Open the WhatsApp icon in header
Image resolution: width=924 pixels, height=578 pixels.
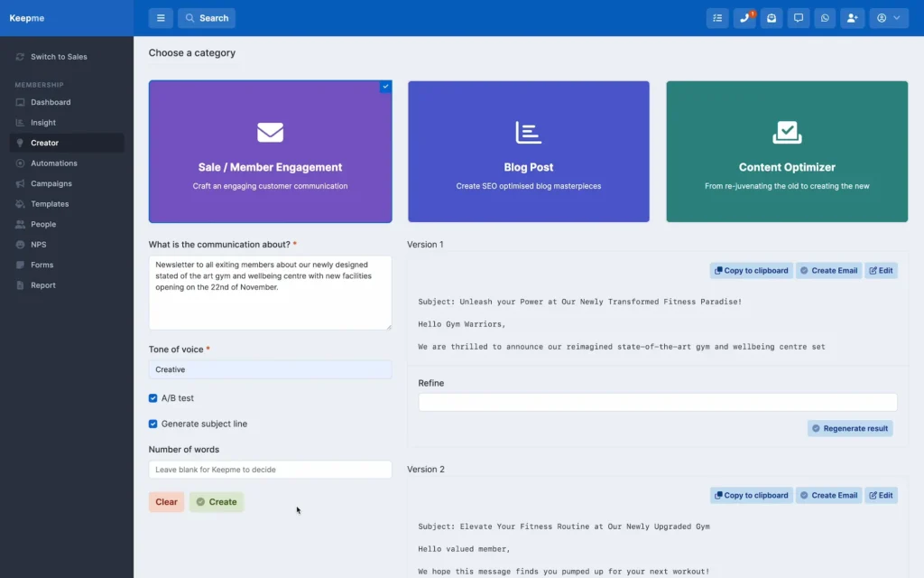[825, 18]
